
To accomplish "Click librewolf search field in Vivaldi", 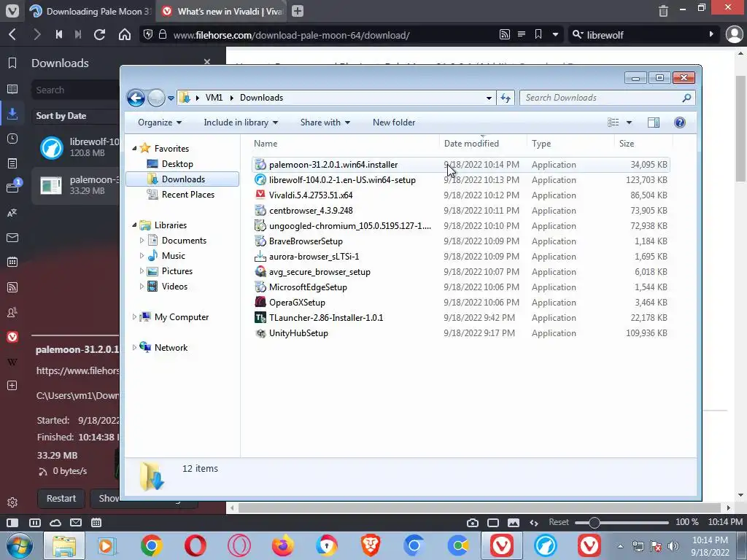I will coord(643,34).
